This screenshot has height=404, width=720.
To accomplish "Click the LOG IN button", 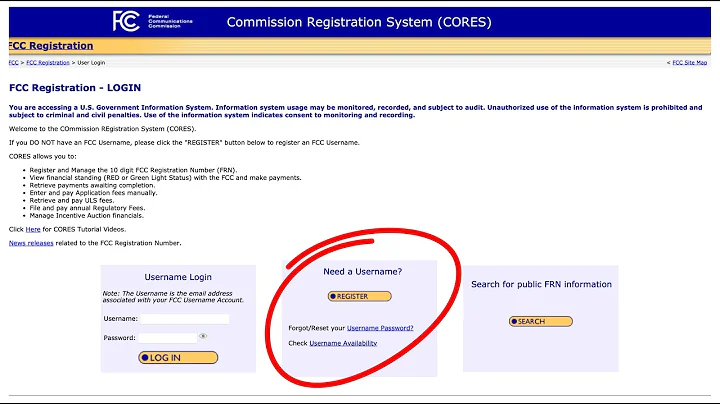I will (x=178, y=358).
